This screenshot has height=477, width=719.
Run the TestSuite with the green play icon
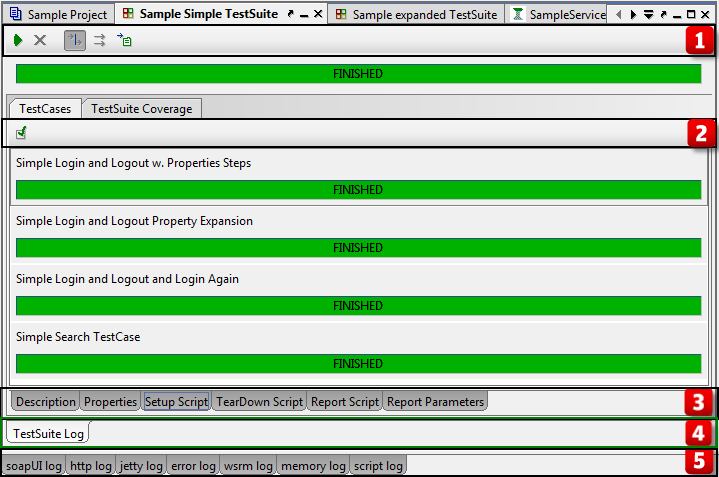coord(18,40)
